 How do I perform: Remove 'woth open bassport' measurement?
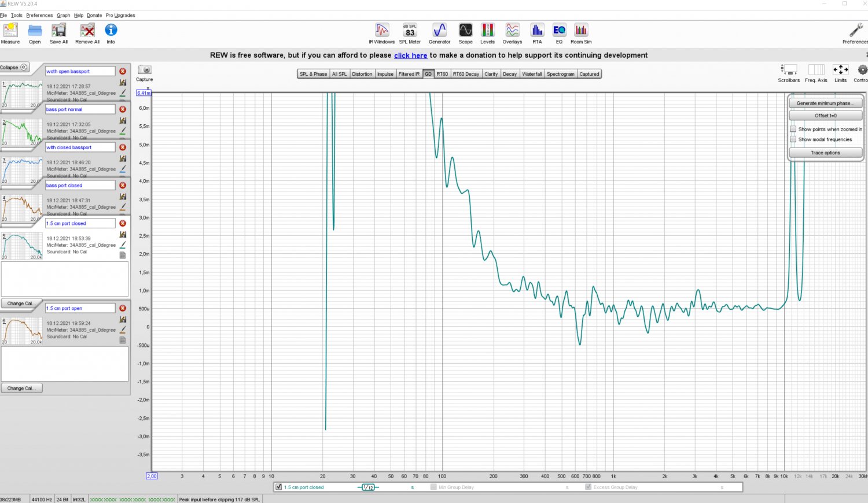(123, 71)
